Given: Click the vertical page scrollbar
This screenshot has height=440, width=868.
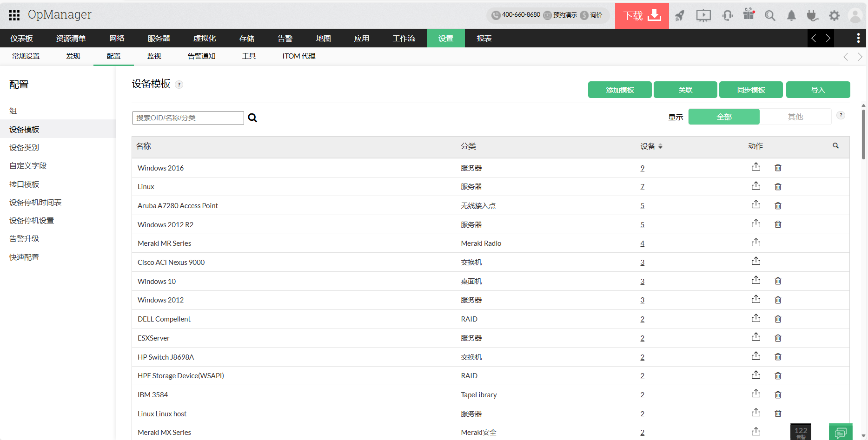Looking at the screenshot, I should [863, 135].
